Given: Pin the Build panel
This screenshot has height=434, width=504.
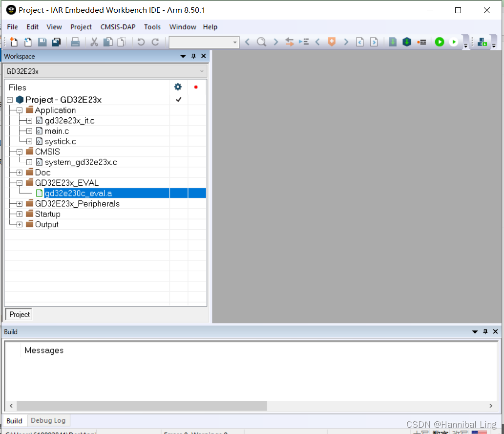Looking at the screenshot, I should point(485,331).
